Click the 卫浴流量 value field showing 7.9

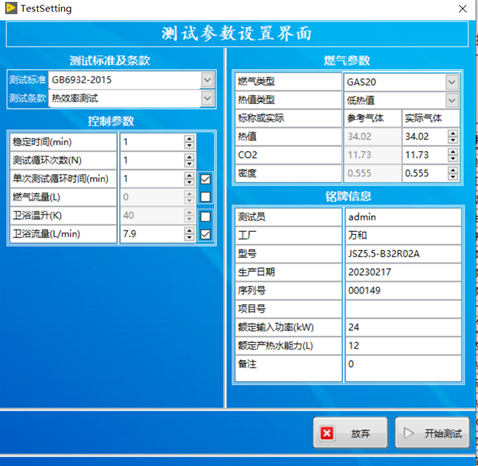tap(152, 234)
